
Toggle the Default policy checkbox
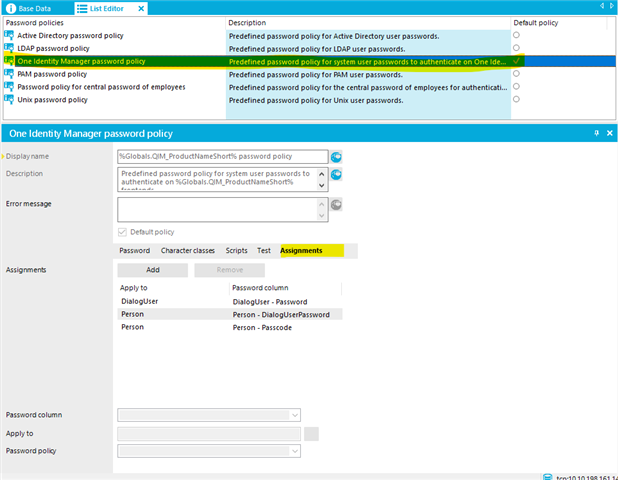[x=122, y=232]
